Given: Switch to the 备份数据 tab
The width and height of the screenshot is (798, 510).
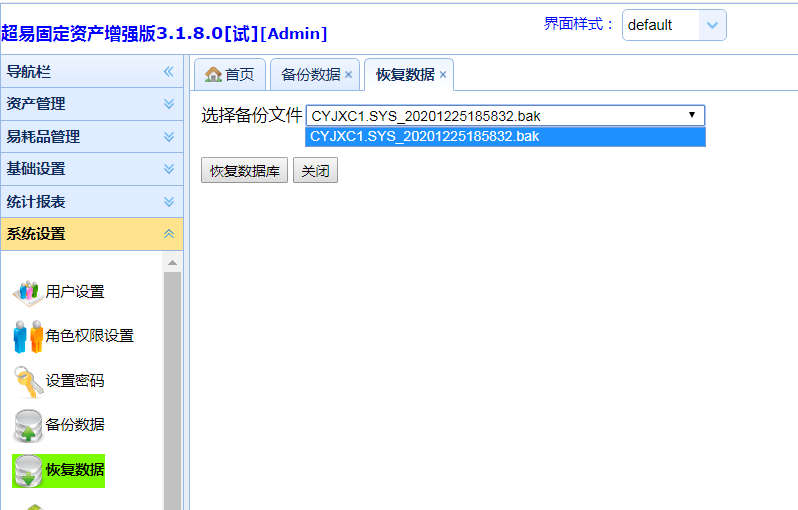Looking at the screenshot, I should [310, 75].
